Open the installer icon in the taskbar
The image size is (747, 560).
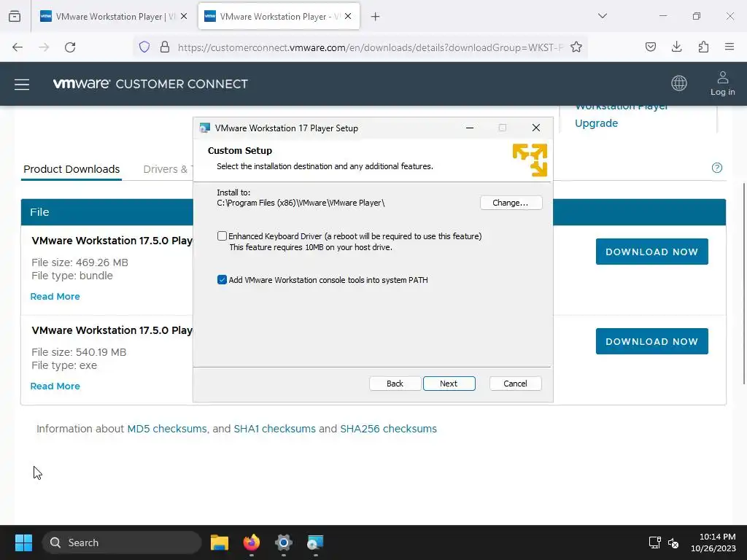point(315,542)
